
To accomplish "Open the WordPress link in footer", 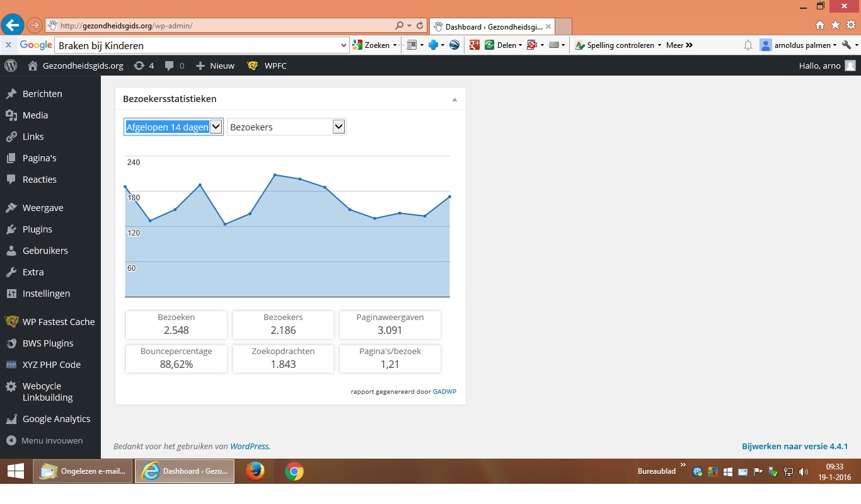I will coord(249,446).
